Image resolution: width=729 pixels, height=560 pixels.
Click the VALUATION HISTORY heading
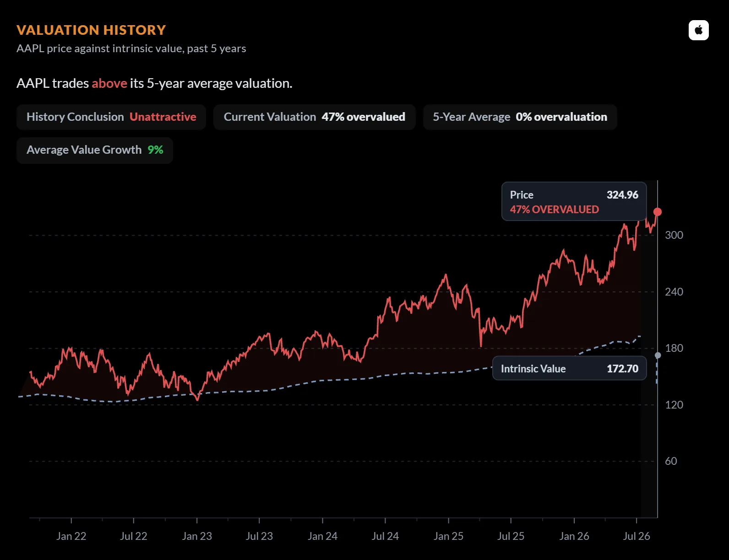coord(91,30)
